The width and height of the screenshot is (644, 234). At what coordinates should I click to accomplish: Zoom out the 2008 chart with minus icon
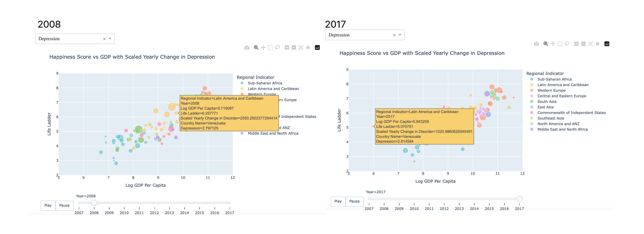click(x=294, y=48)
